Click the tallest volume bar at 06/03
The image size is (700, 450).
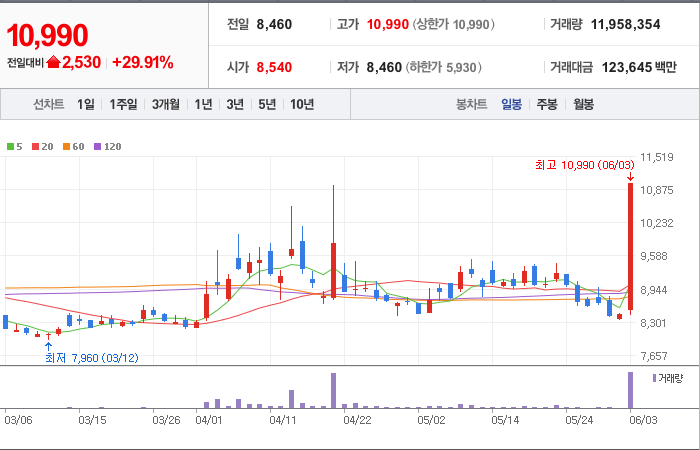(630, 390)
